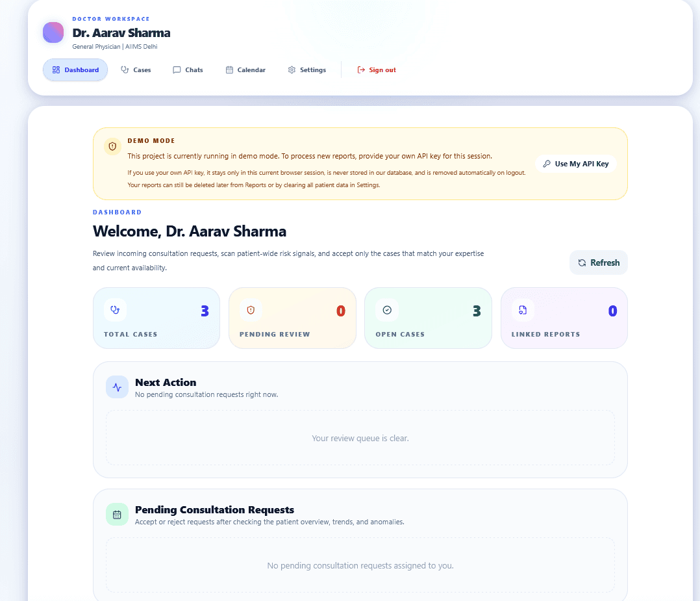Click the Dr. Aarav Sharma header name
This screenshot has width=700, height=601.
coord(121,33)
